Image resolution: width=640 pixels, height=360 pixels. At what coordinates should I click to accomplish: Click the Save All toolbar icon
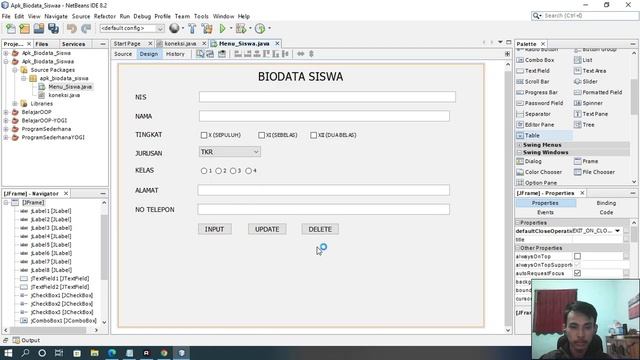[53, 28]
